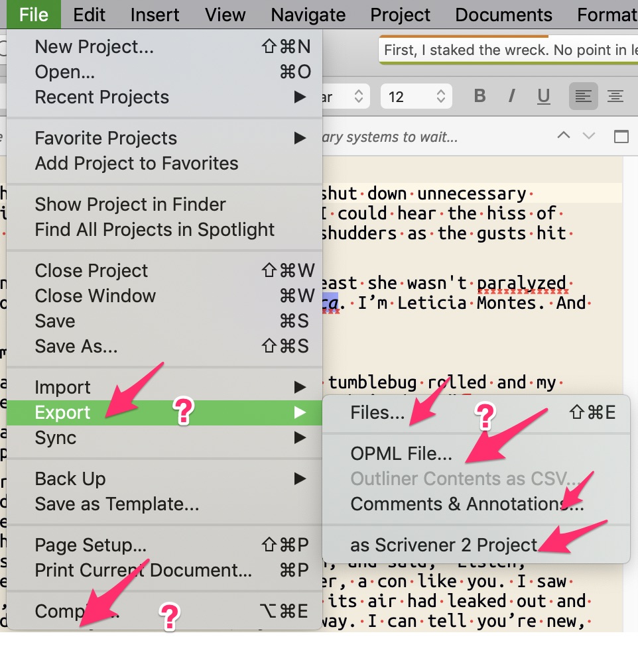Select center text alignment
This screenshot has height=672, width=638.
pyautogui.click(x=615, y=96)
